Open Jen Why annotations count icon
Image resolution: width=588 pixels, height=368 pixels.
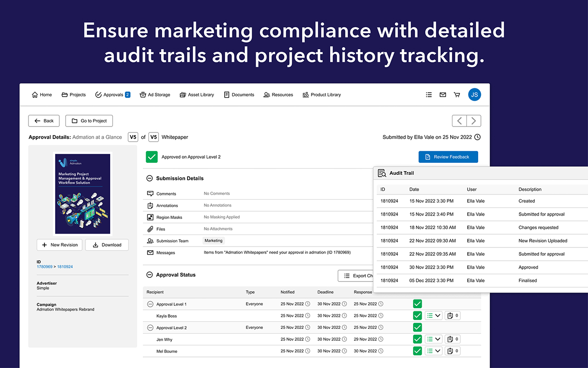[452, 339]
